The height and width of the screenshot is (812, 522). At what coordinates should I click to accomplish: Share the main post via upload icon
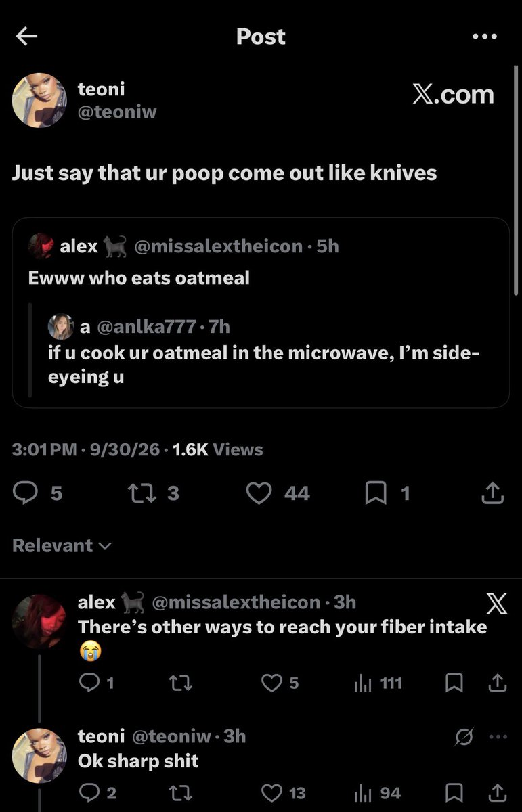pos(492,494)
